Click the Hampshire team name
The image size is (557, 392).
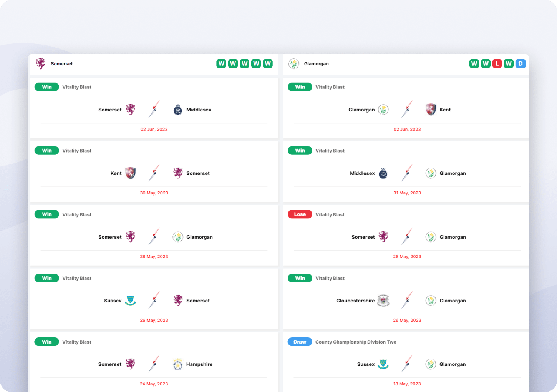199,364
